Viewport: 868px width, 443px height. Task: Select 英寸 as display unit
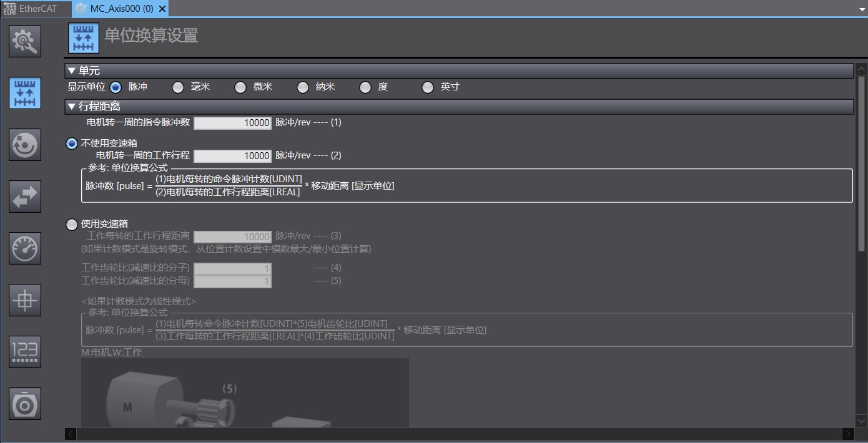[x=428, y=87]
